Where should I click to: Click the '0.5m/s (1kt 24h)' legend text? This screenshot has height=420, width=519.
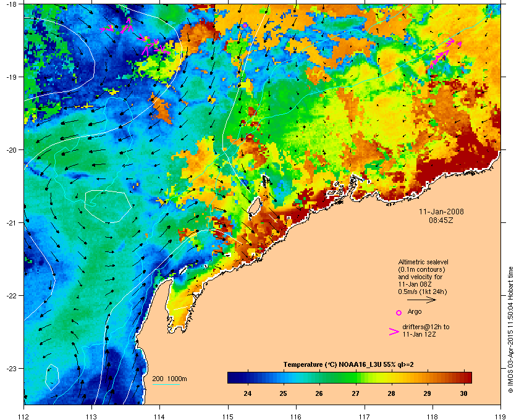click(423, 292)
